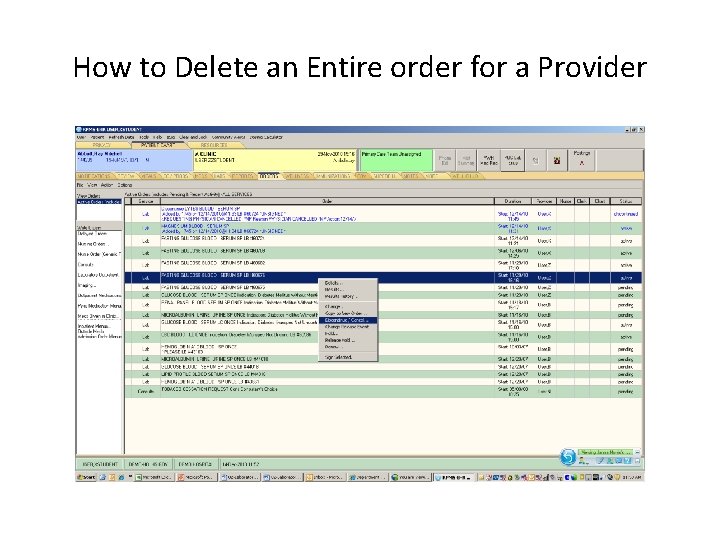
Task: Click the green Primary Care Team banner
Action: click(x=397, y=160)
